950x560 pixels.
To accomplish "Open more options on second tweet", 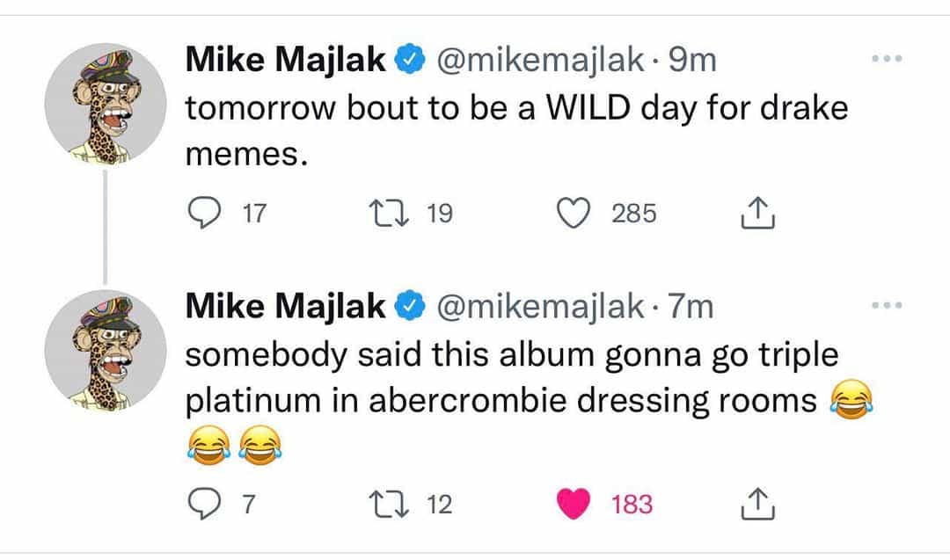I will pyautogui.click(x=886, y=307).
